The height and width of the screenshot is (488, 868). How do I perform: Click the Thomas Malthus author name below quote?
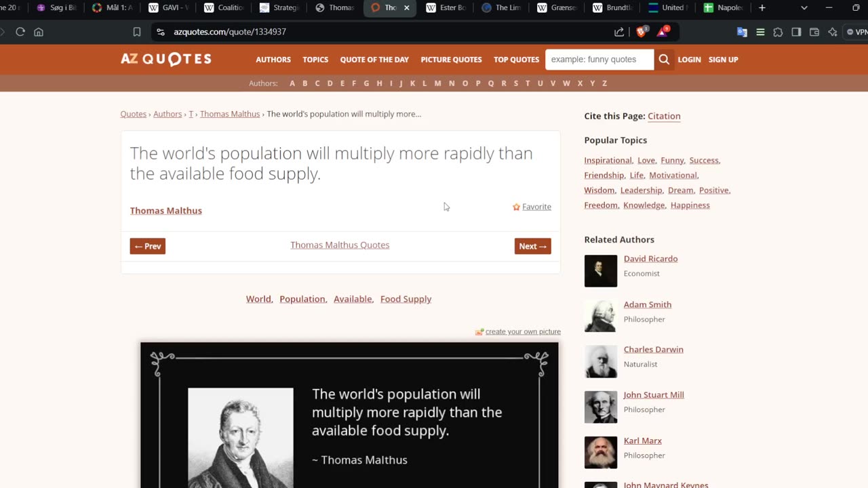click(166, 211)
